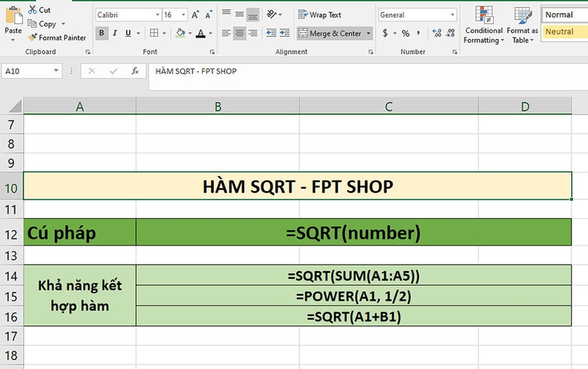The width and height of the screenshot is (588, 369).
Task: Align text right
Action: [253, 33]
